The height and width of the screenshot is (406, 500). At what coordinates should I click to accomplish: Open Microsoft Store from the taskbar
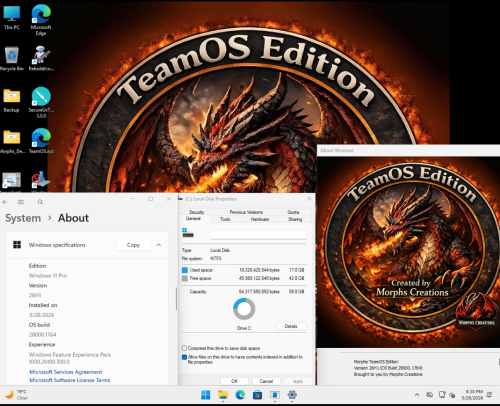257,395
